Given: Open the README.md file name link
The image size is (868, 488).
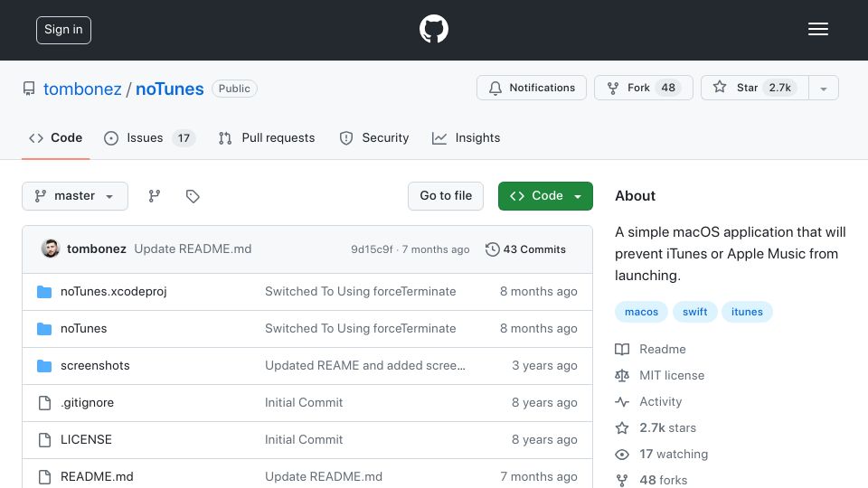Looking at the screenshot, I should (97, 477).
